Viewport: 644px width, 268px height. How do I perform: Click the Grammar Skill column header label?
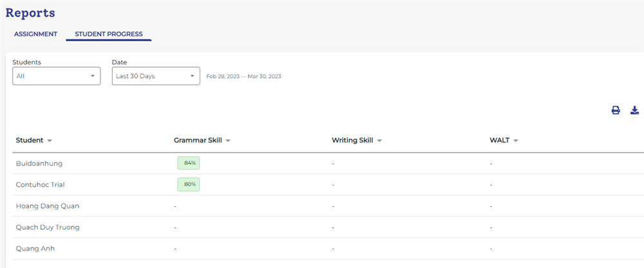pos(198,140)
